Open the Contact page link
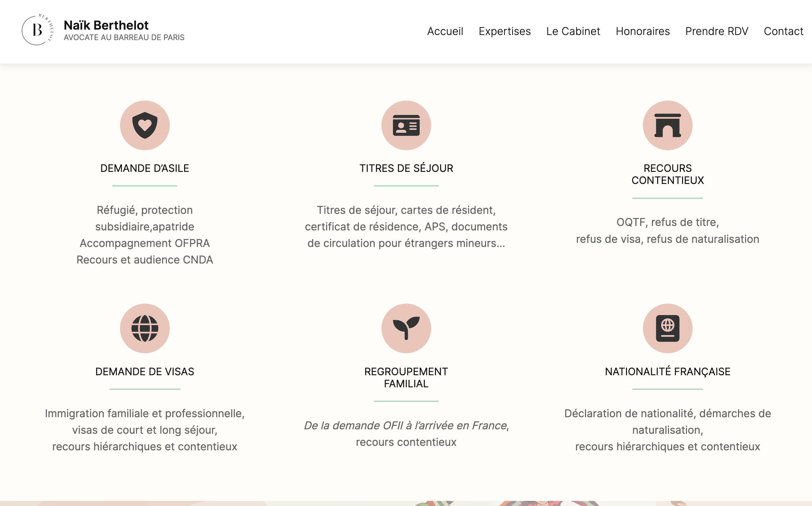812x506 pixels. click(783, 31)
